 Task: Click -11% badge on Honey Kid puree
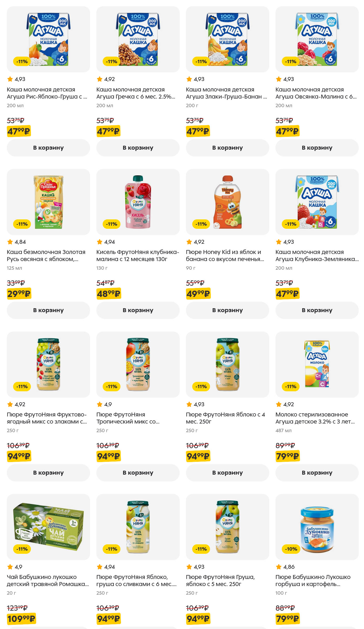(201, 224)
